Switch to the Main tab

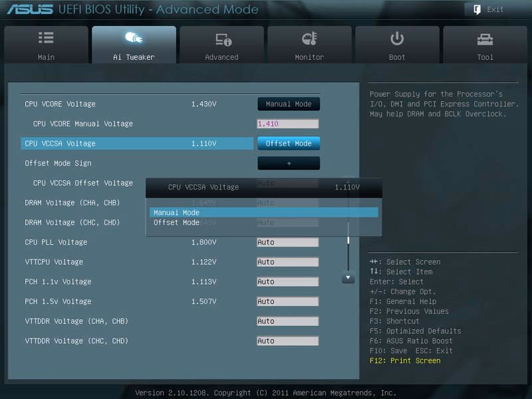tap(46, 45)
